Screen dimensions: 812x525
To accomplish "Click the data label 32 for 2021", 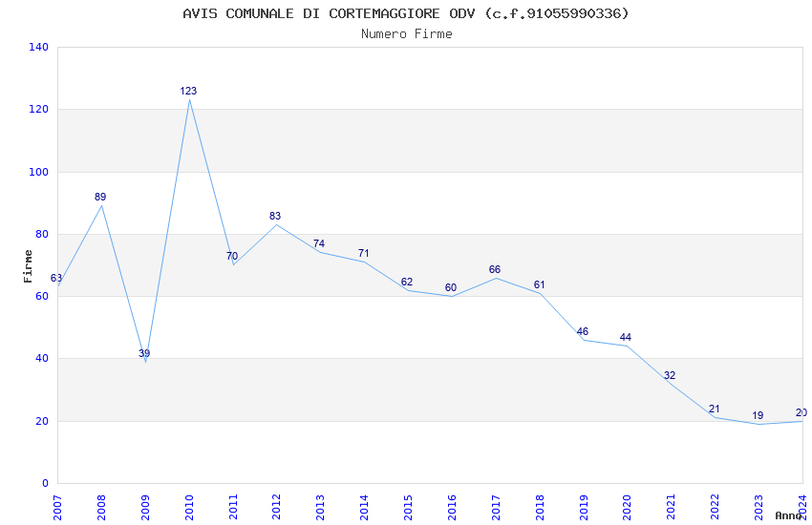I will coord(670,375).
